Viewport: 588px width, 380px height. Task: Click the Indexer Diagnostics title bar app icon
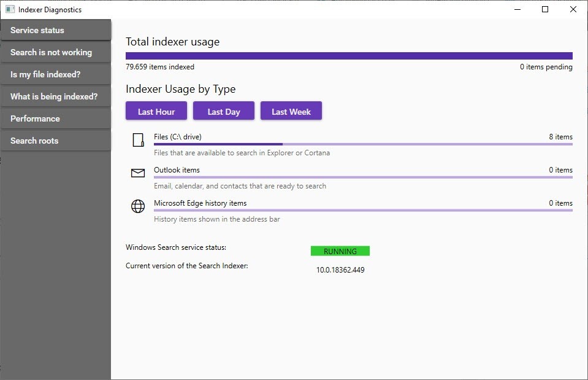click(10, 9)
